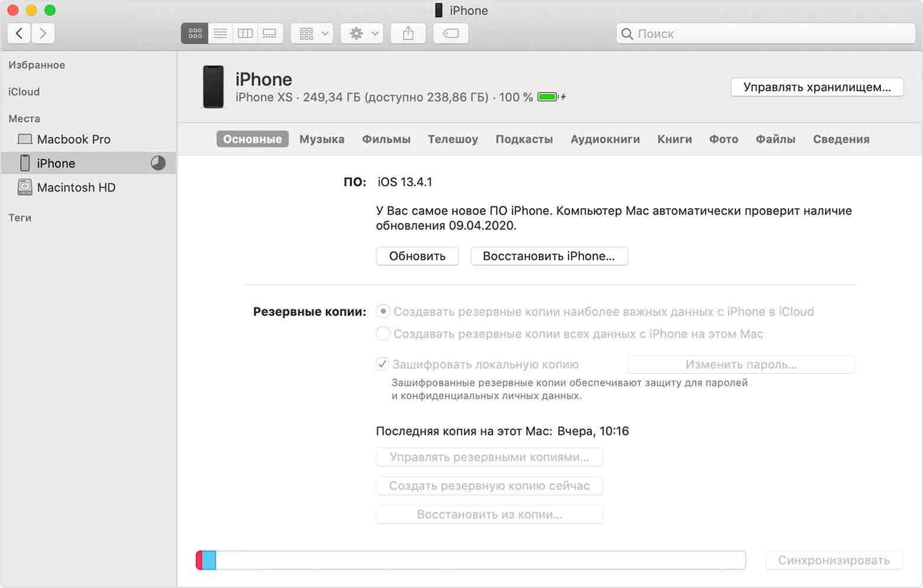Select iPhone in the sidebar
This screenshot has height=588, width=923.
pyautogui.click(x=89, y=163)
